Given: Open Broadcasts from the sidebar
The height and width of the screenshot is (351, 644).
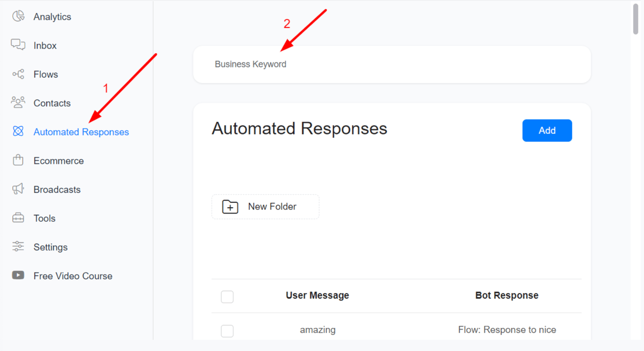Looking at the screenshot, I should (57, 190).
